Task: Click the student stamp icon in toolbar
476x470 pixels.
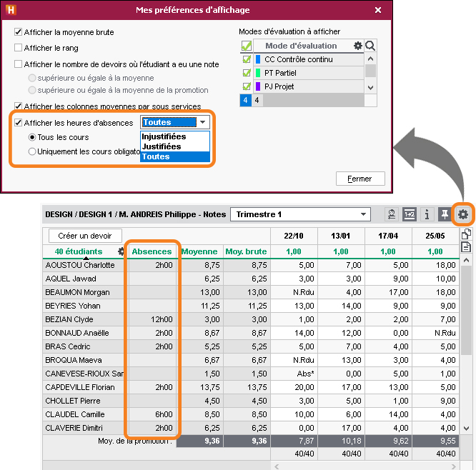Action: click(392, 214)
